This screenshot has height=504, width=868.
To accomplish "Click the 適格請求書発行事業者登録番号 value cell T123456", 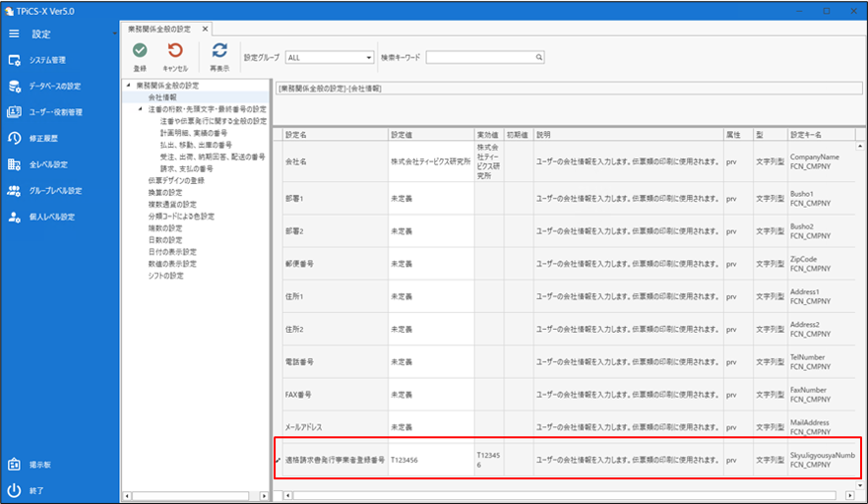I will (x=429, y=459).
